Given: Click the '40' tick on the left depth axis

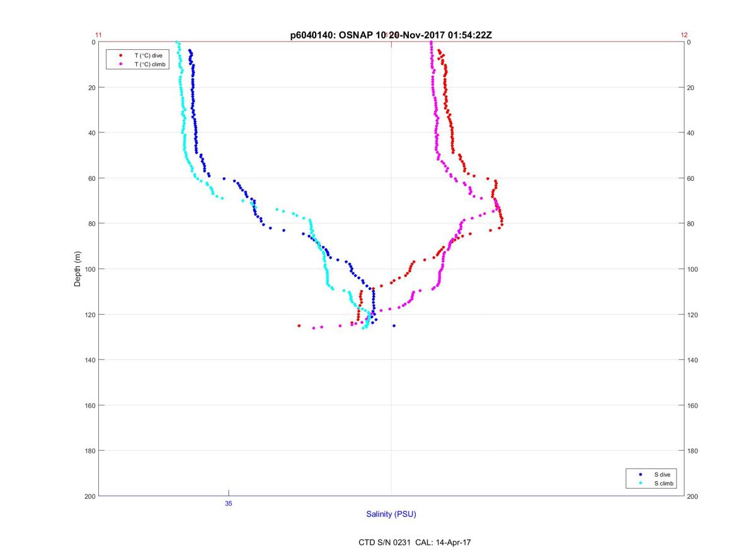Looking at the screenshot, I should click(91, 133).
